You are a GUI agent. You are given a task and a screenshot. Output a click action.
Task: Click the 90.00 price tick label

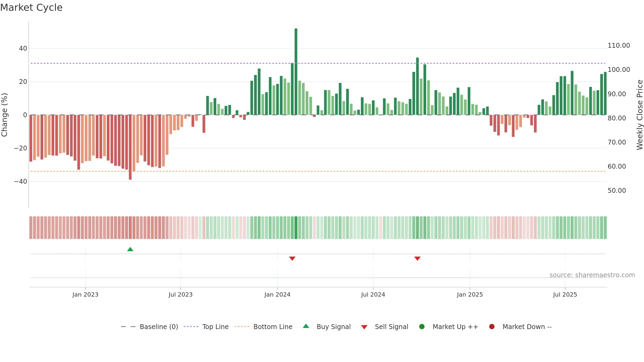617,94
